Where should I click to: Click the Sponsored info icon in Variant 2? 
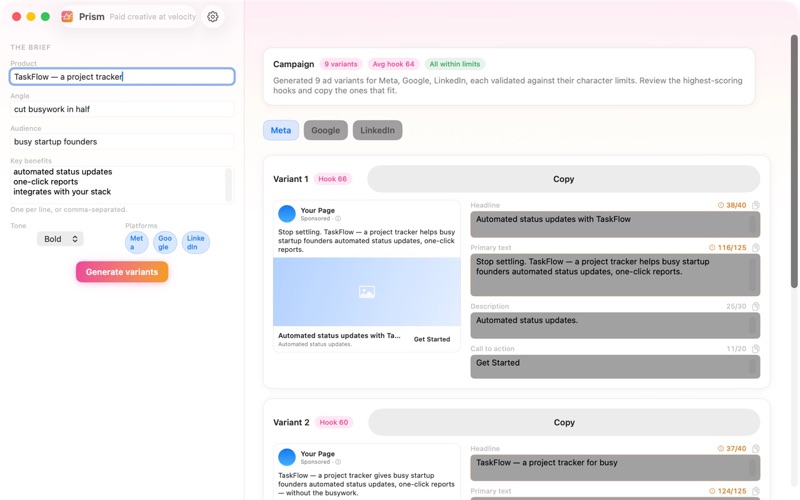pyautogui.click(x=338, y=462)
